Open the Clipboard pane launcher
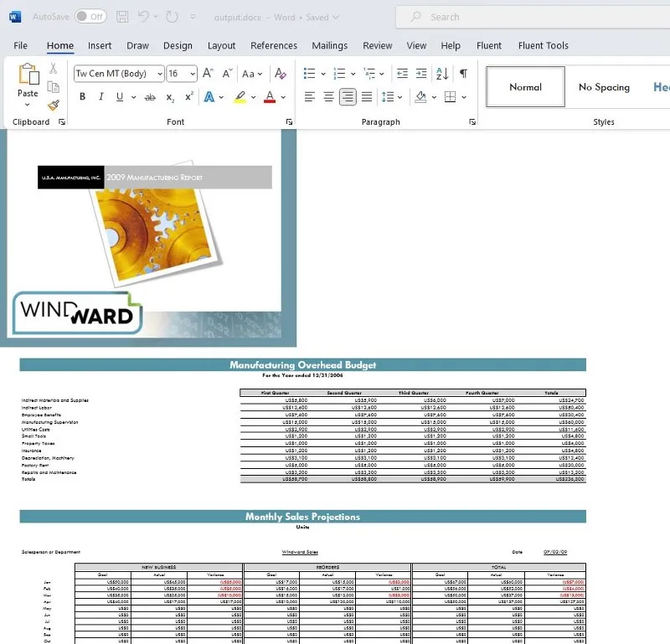The image size is (670, 644). (x=62, y=122)
